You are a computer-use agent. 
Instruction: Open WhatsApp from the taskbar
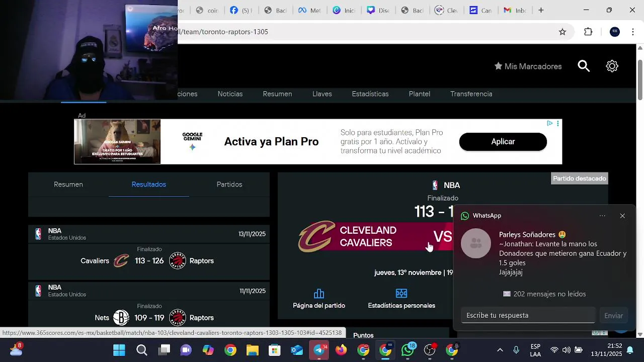[x=408, y=350]
